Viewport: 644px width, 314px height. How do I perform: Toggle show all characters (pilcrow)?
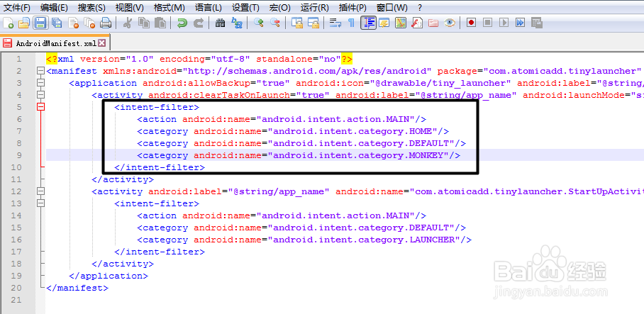351,23
